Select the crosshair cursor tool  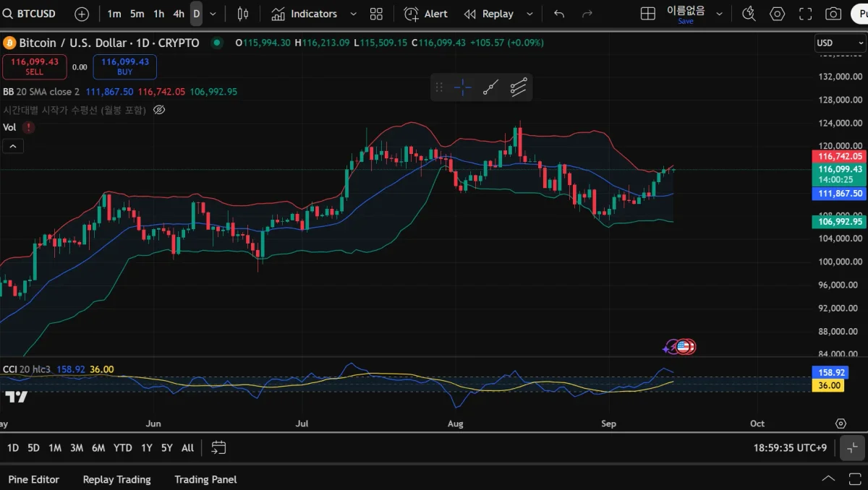click(x=463, y=87)
